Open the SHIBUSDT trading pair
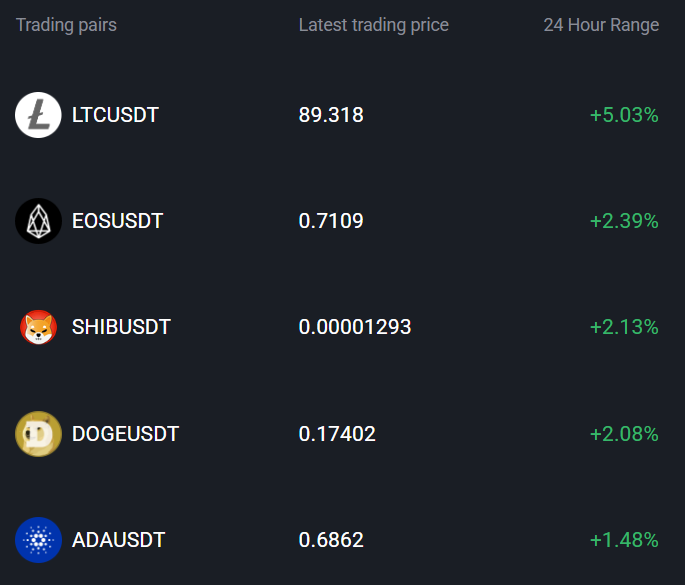The height and width of the screenshot is (585, 685). pyautogui.click(x=121, y=327)
